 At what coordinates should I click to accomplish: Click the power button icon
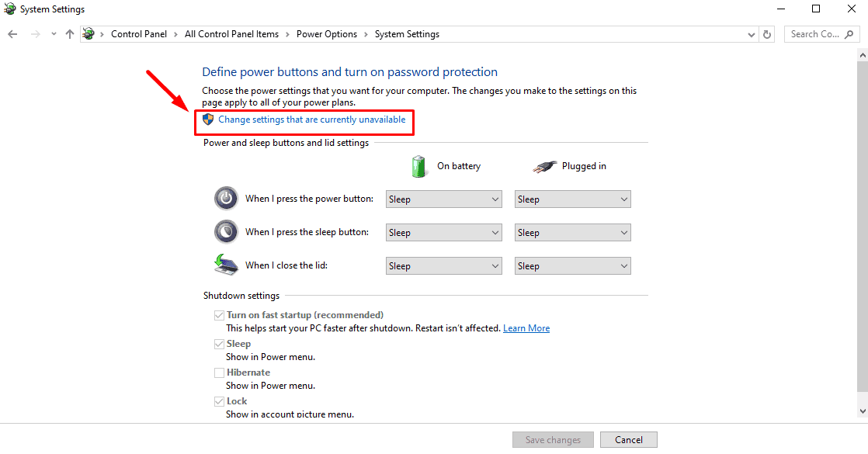tap(226, 199)
